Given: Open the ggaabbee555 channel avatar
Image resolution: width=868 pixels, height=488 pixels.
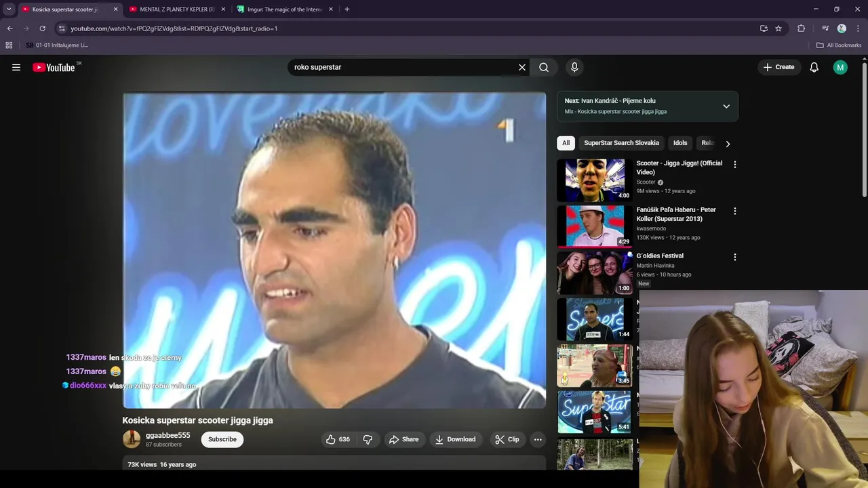Looking at the screenshot, I should point(132,439).
